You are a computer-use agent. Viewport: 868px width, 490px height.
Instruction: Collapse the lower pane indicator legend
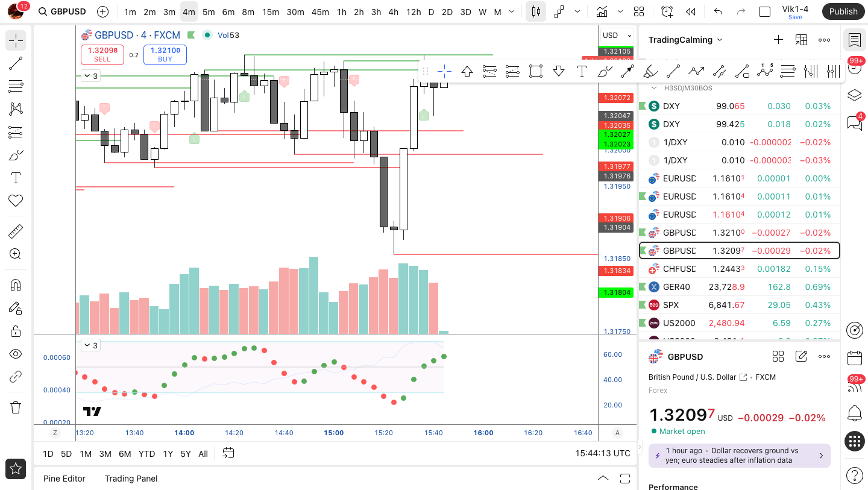[x=91, y=345]
